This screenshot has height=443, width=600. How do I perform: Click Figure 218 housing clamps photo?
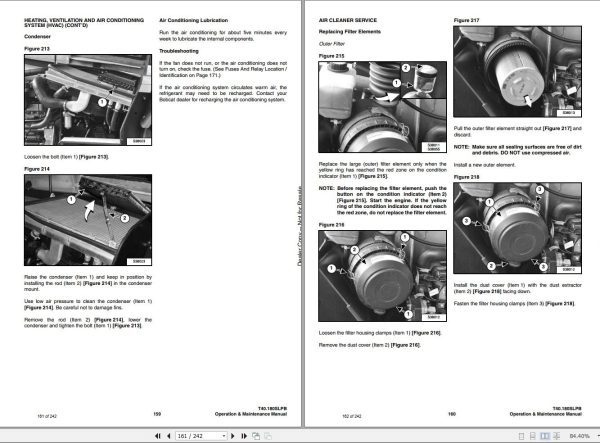[517, 228]
